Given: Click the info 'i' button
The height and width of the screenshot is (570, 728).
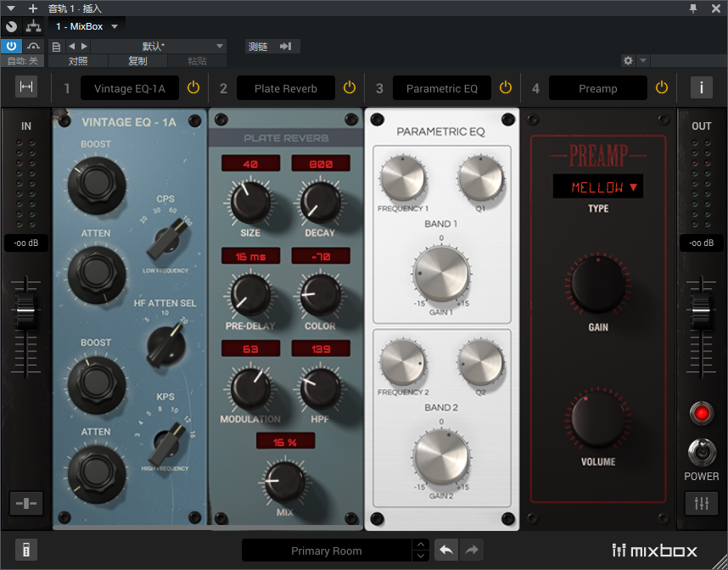Looking at the screenshot, I should [701, 87].
